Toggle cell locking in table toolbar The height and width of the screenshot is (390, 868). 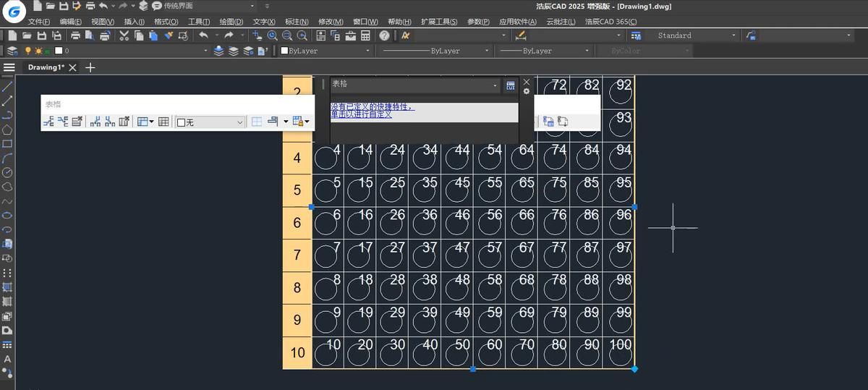[x=299, y=122]
